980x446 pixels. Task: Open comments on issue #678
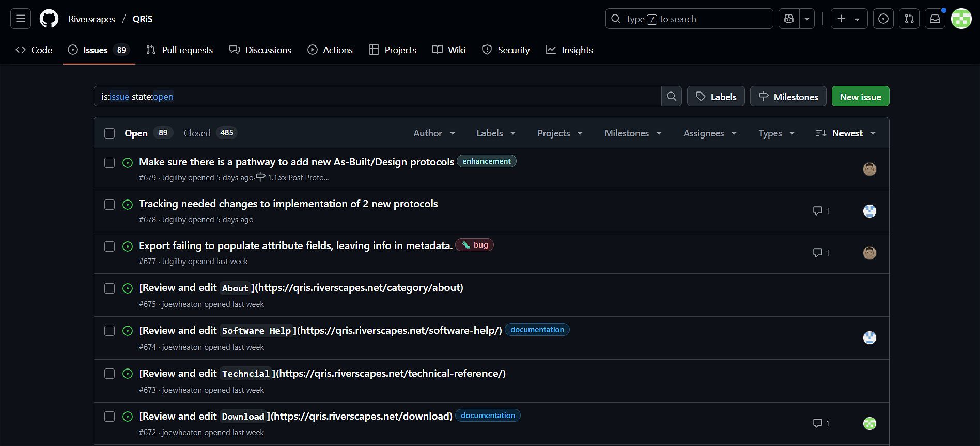(x=821, y=211)
